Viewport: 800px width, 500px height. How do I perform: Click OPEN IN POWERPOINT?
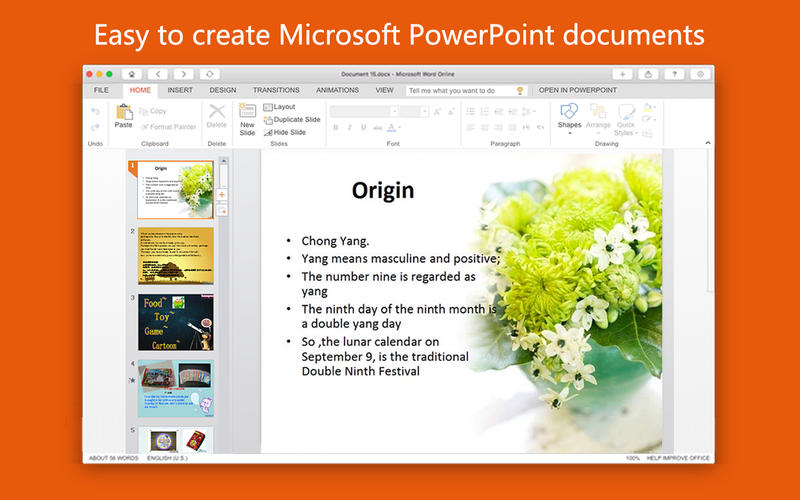coord(578,90)
